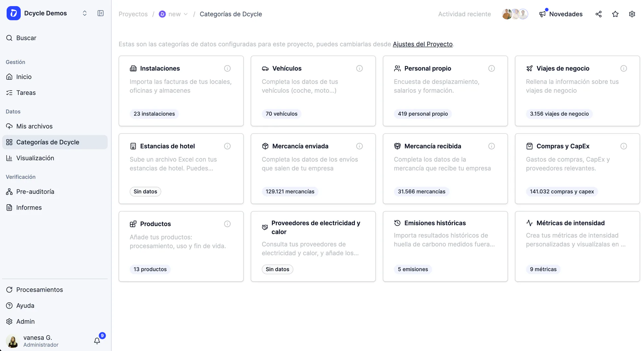Open notifications bell icon
Screen dimensions: 644x351
pos(97,341)
